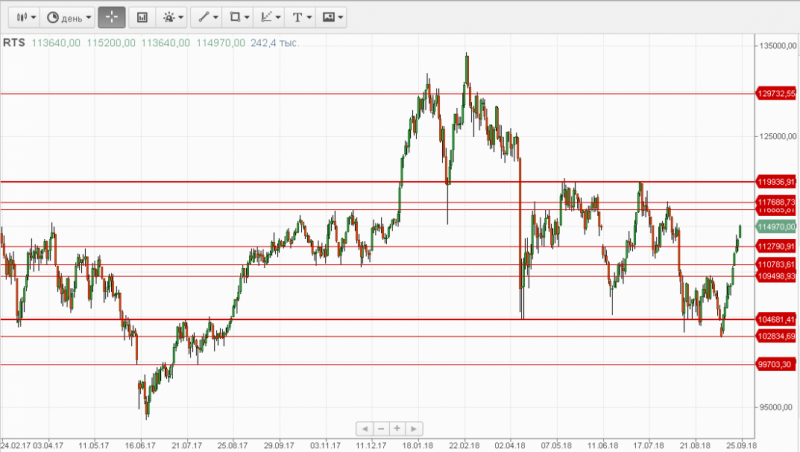The height and width of the screenshot is (452, 800).
Task: Click the RTS ticker symbol label
Action: pyautogui.click(x=14, y=43)
